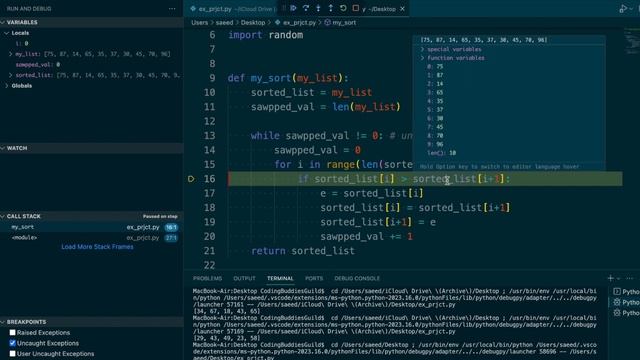This screenshot has height=360, width=640.
Task: Click 'sawpped_val += 1' on line 20
Action: 367,236
